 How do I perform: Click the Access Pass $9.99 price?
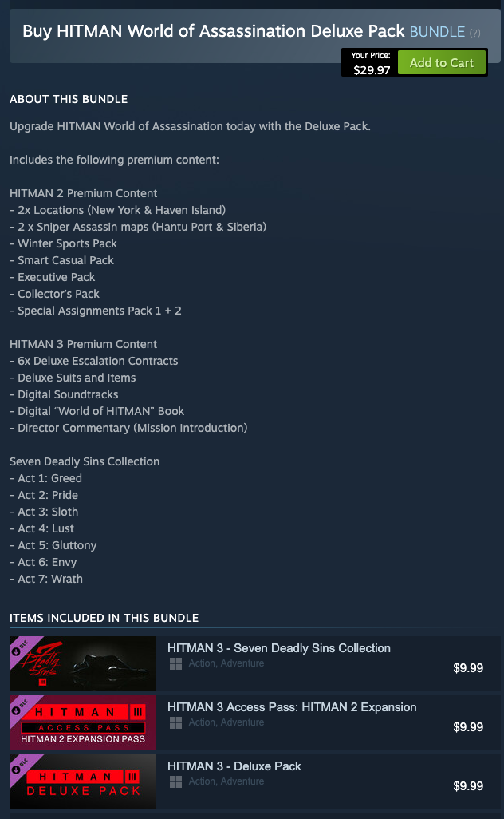[468, 727]
